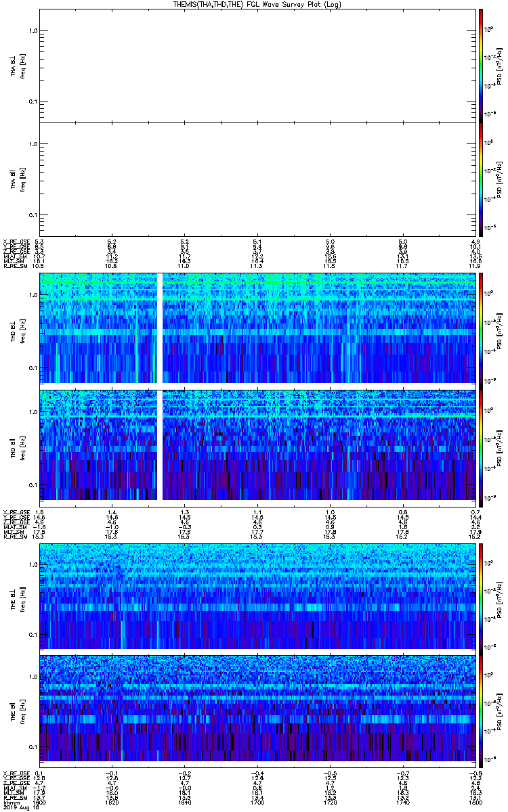Click the THA B⊥ PSD color bar
Image resolution: width=508 pixels, height=812 pixels.
click(x=480, y=66)
